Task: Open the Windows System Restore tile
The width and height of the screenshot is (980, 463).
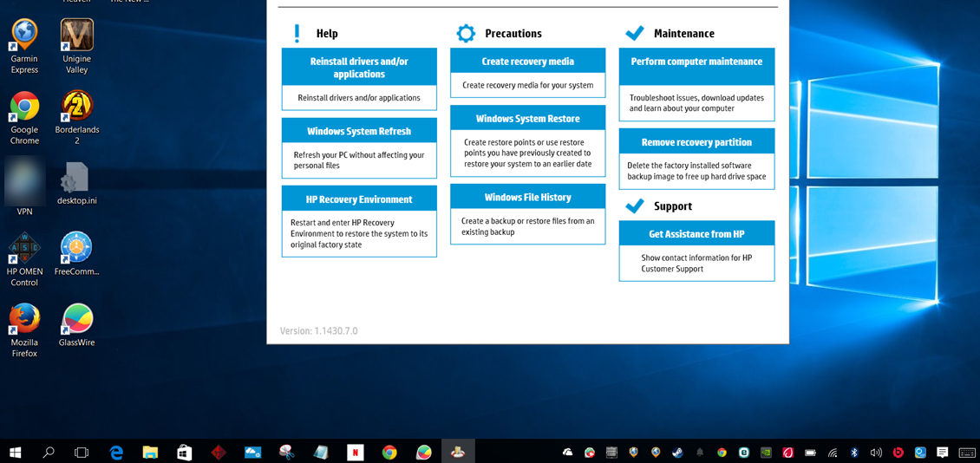Action: (527, 119)
